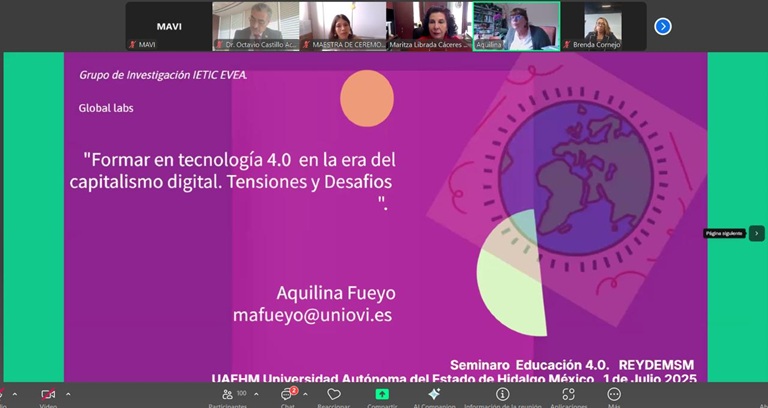
Task: Click muted mic icon on Brenda Cornejo tile
Action: point(567,45)
